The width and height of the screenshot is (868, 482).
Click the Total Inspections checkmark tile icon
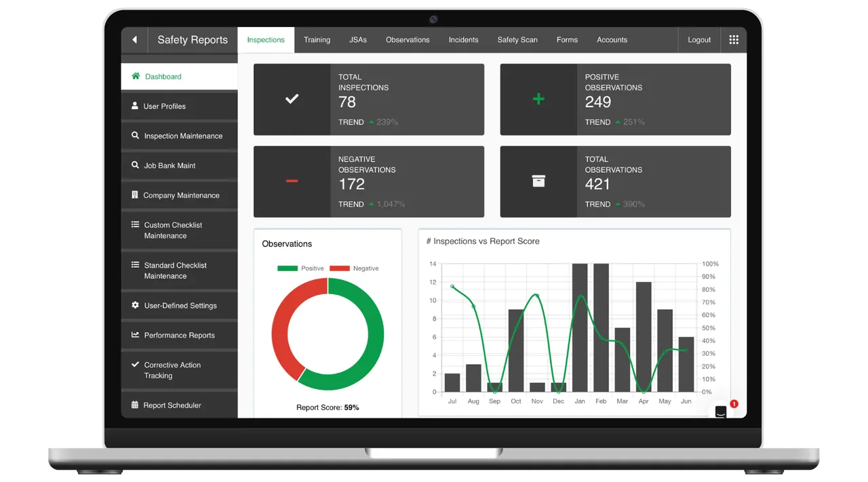(x=292, y=99)
